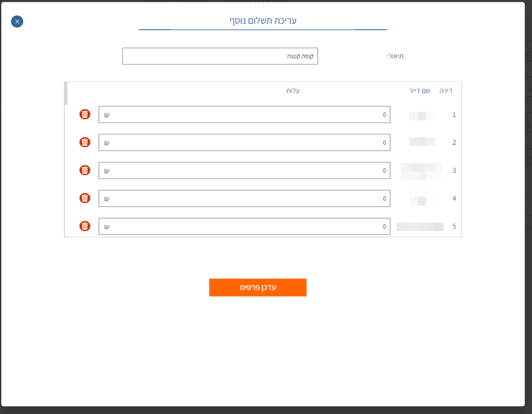Click the cost input in apartment 3 row
The width and height of the screenshot is (532, 414).
[x=244, y=170]
